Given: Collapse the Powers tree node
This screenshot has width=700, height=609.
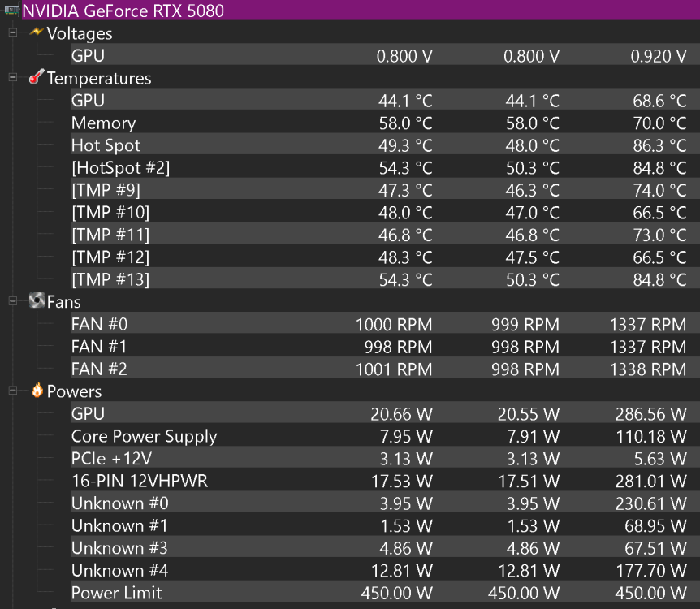Looking at the screenshot, I should tap(13, 391).
